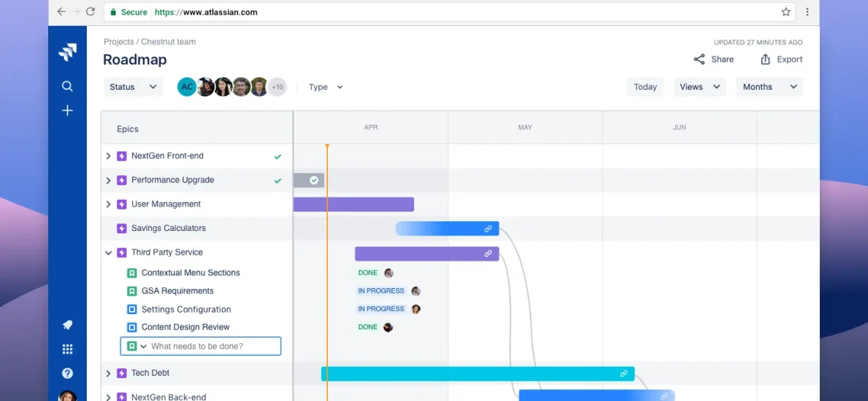
Task: Click the browser back arrow
Action: [x=62, y=12]
